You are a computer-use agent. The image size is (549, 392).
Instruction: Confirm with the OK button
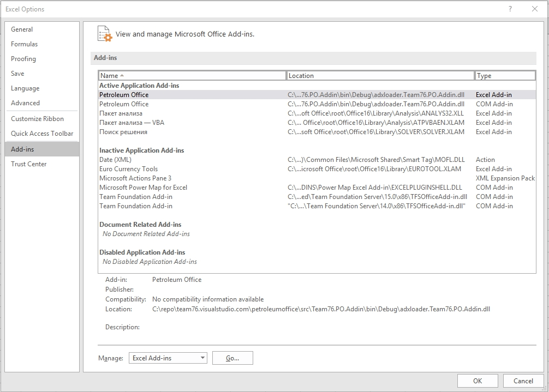point(478,381)
